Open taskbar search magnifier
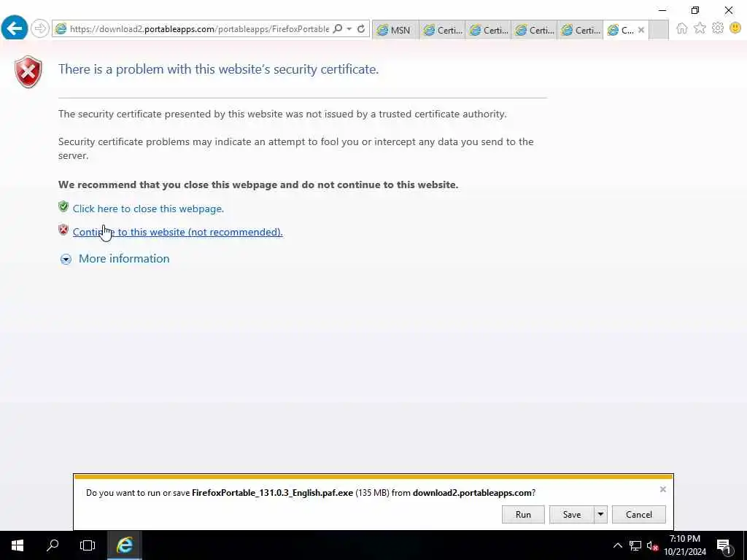Screen dimensions: 747x560 click(53, 545)
